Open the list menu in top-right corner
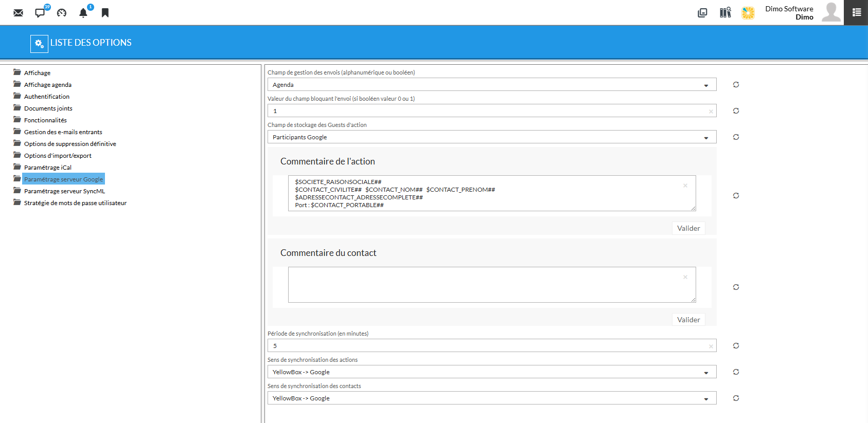The height and width of the screenshot is (423, 868). 856,12
